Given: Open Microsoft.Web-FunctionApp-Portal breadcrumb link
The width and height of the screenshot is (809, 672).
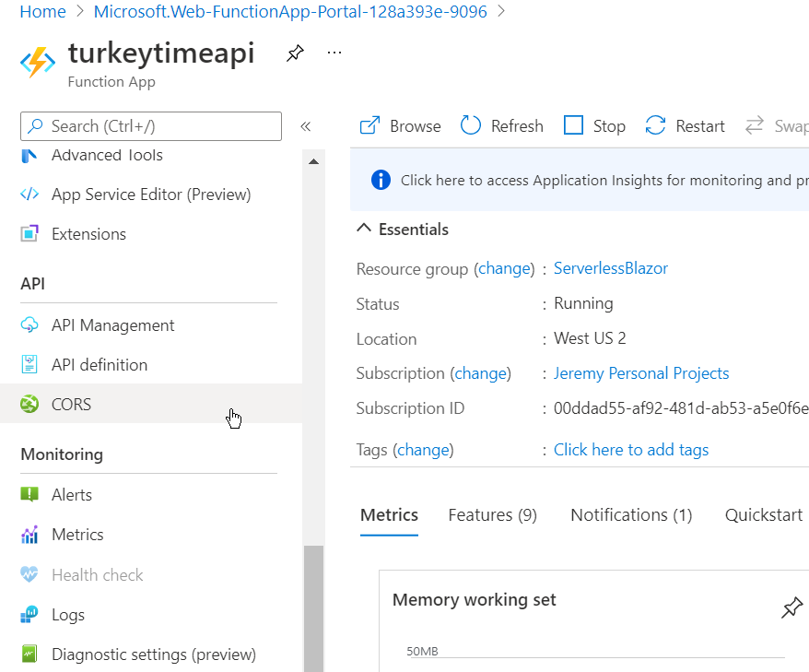Looking at the screenshot, I should (x=290, y=11).
